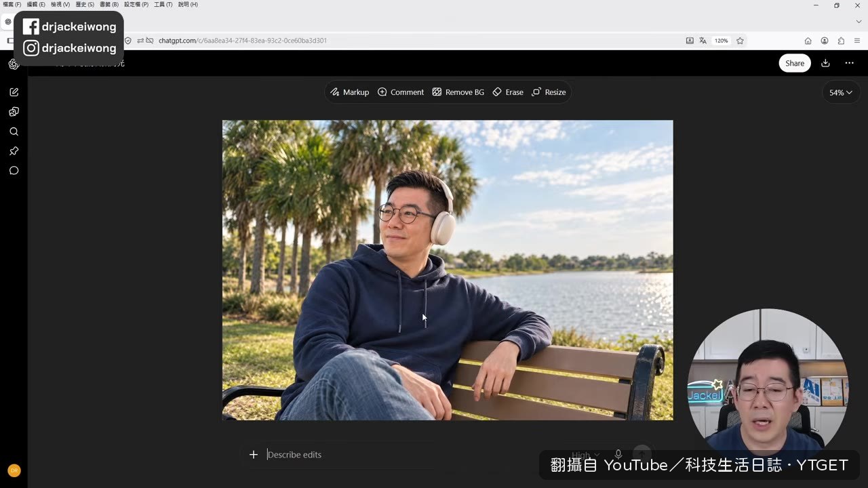Select the generated image on the canvas
This screenshot has width=868, height=488.
448,270
